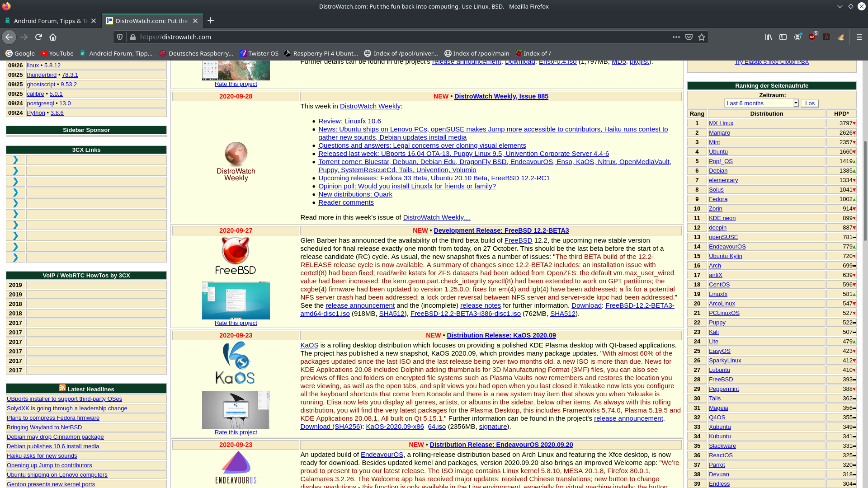The image size is (868, 488).
Task: Click the forward navigation arrow
Action: pyautogui.click(x=24, y=37)
